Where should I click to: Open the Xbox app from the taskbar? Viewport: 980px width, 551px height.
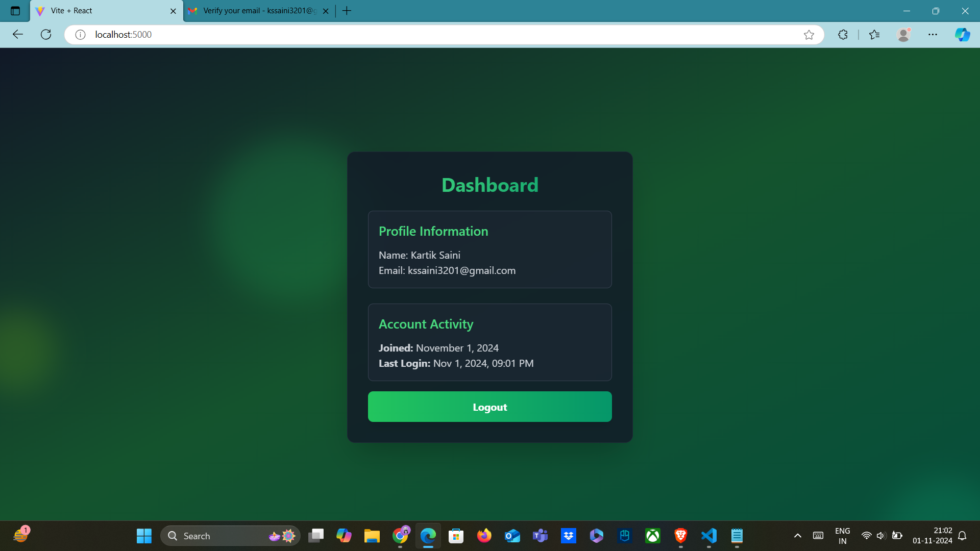[653, 536]
